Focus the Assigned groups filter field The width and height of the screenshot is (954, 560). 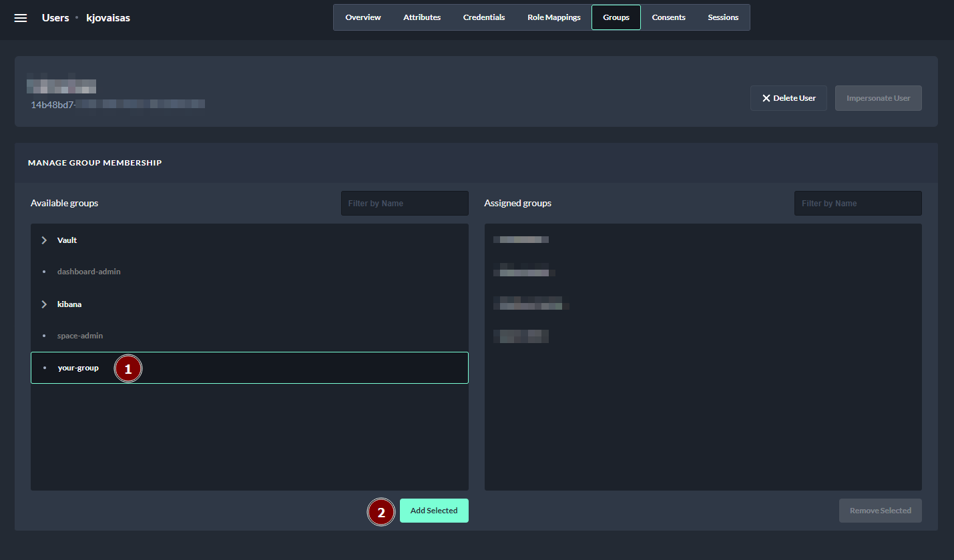pyautogui.click(x=857, y=204)
